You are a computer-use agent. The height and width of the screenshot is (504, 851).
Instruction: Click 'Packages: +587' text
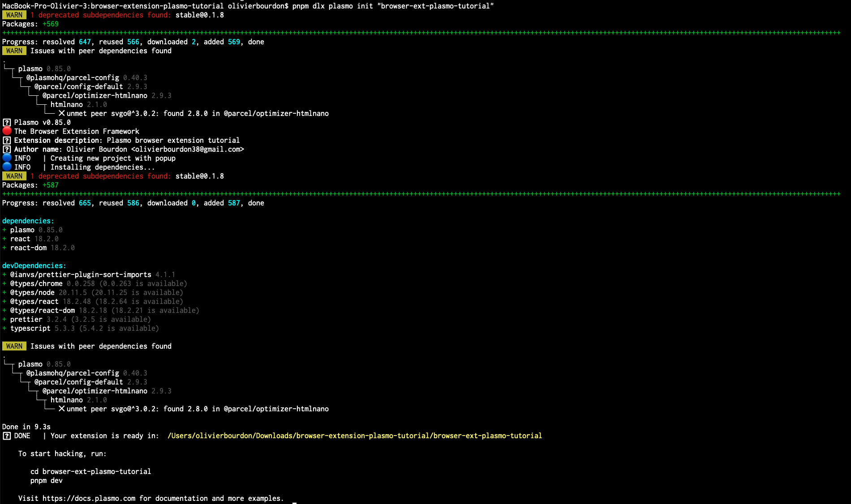(x=30, y=185)
